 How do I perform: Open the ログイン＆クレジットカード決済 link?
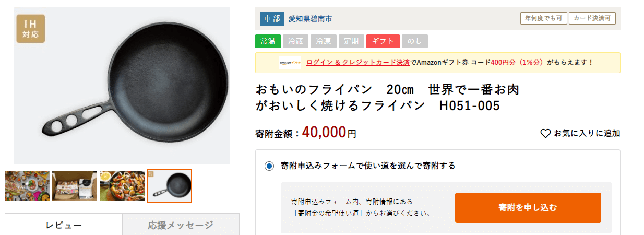tap(358, 63)
